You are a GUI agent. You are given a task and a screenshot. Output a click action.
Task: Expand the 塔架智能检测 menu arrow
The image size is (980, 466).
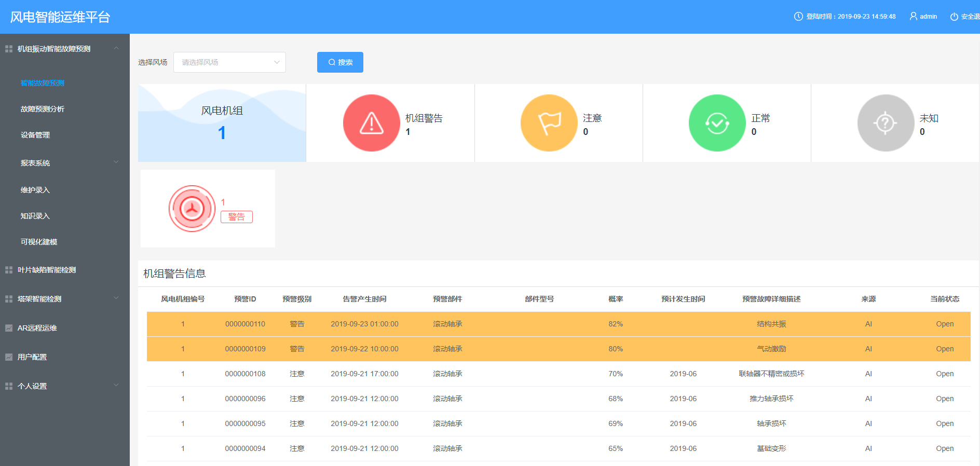116,298
